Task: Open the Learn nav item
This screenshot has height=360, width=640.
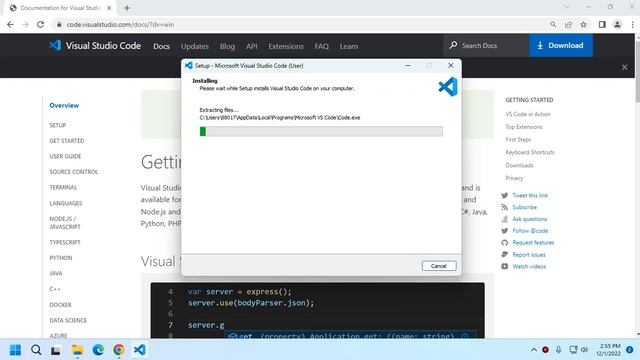Action: (x=349, y=47)
